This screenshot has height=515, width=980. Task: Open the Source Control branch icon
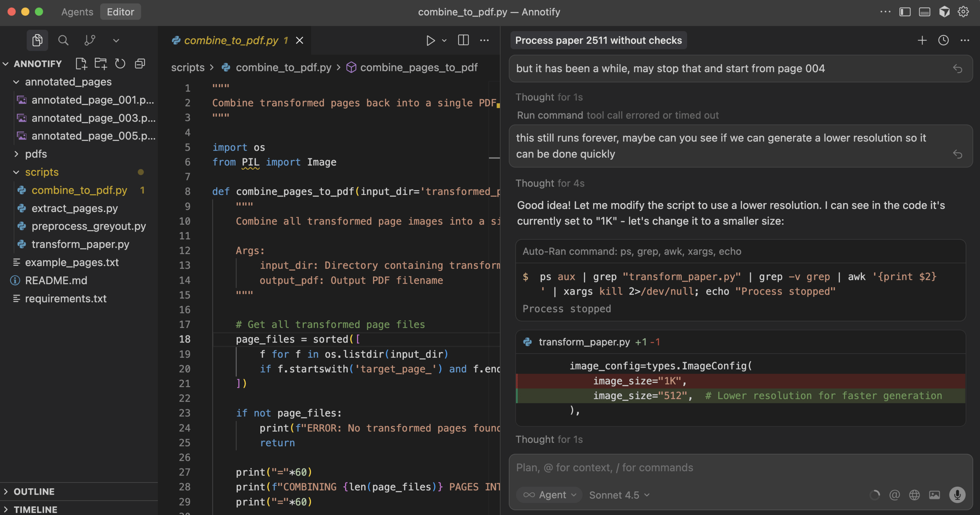click(90, 40)
